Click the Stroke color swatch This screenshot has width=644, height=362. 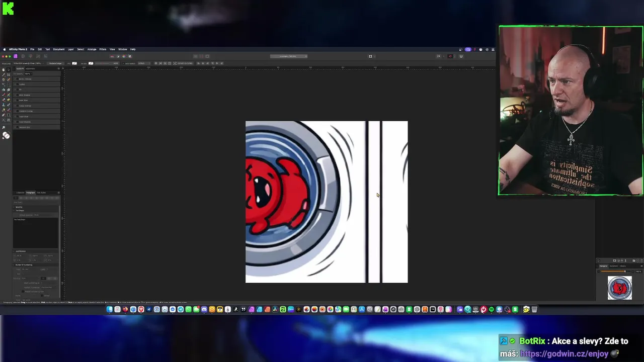click(x=91, y=63)
